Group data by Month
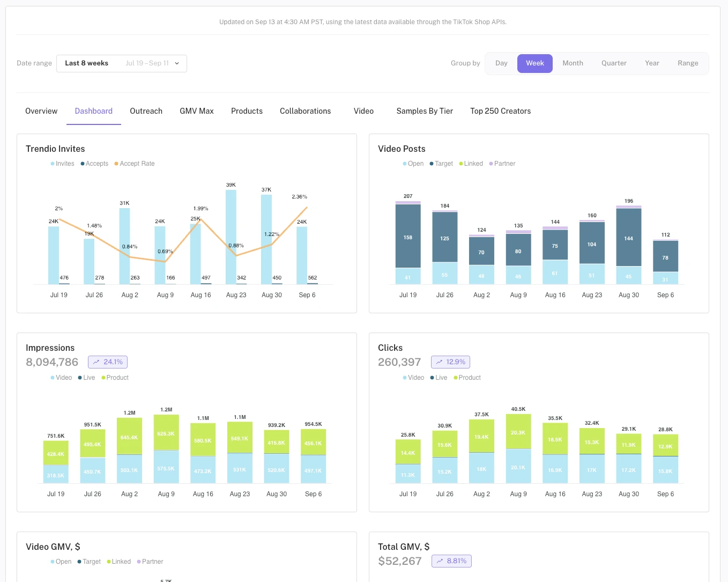 [x=573, y=63]
